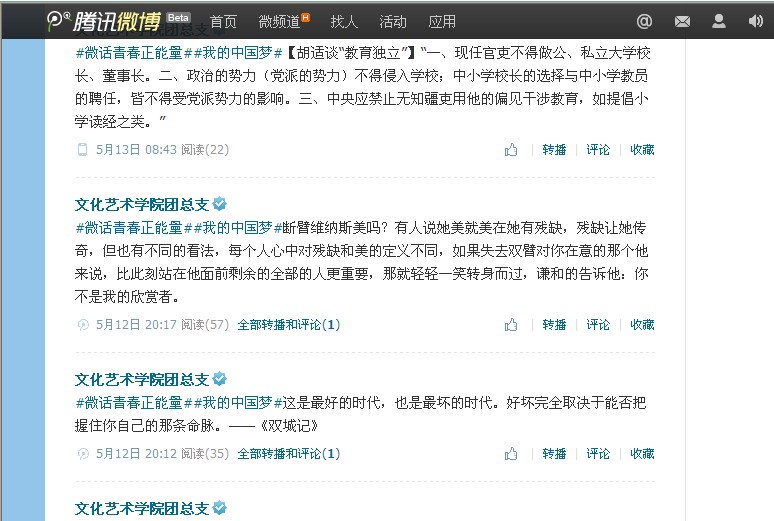
Task: Like the 5月13日 08:43 post
Action: coord(511,149)
